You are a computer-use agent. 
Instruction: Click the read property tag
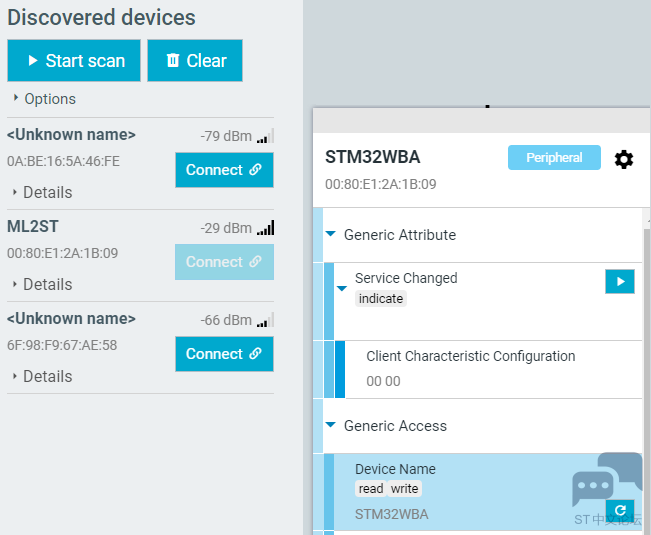371,489
